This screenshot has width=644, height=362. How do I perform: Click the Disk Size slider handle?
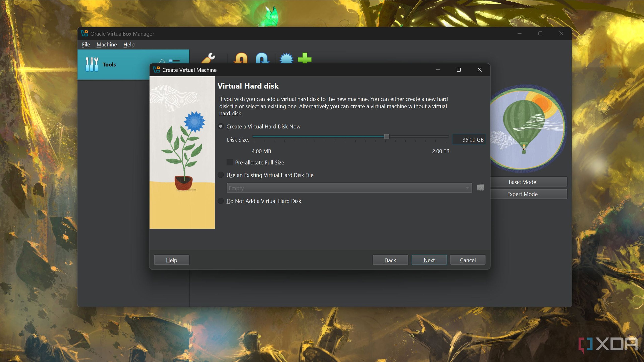pyautogui.click(x=387, y=136)
